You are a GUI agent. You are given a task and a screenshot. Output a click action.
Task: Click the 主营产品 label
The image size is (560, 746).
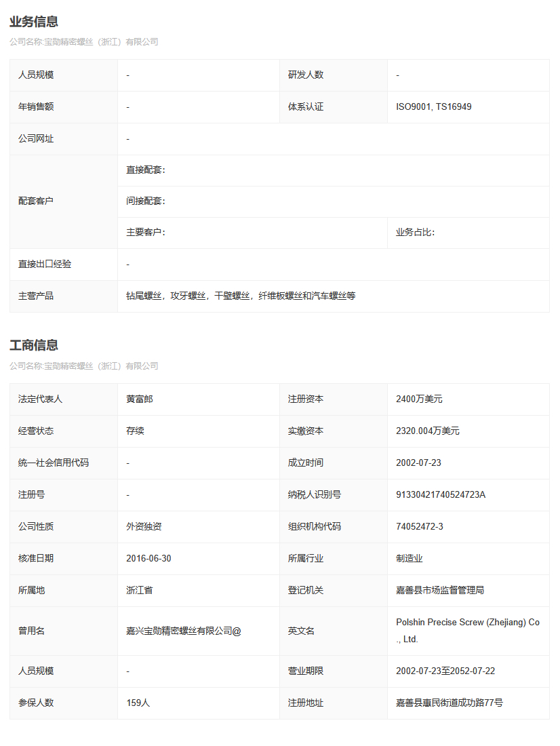(36, 296)
